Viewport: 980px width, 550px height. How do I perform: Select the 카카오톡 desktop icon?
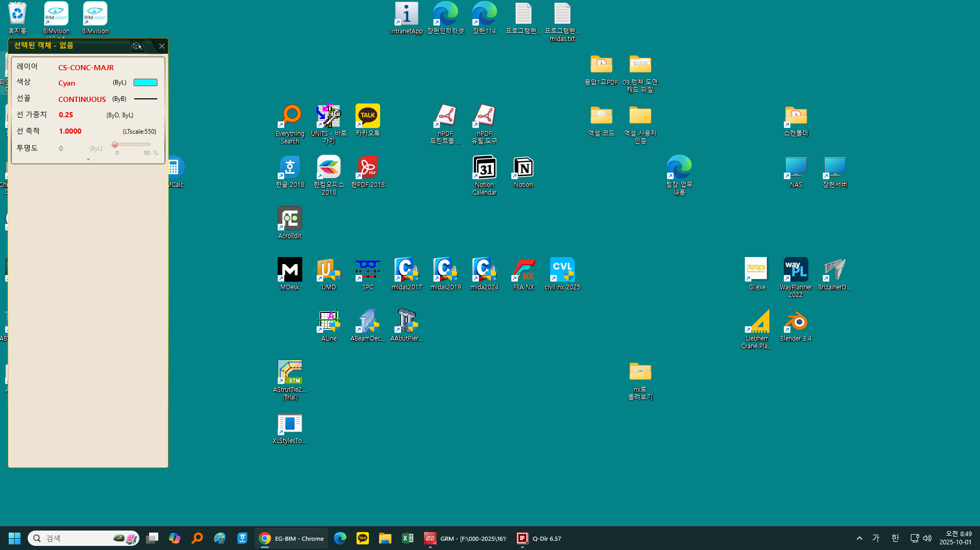click(368, 121)
